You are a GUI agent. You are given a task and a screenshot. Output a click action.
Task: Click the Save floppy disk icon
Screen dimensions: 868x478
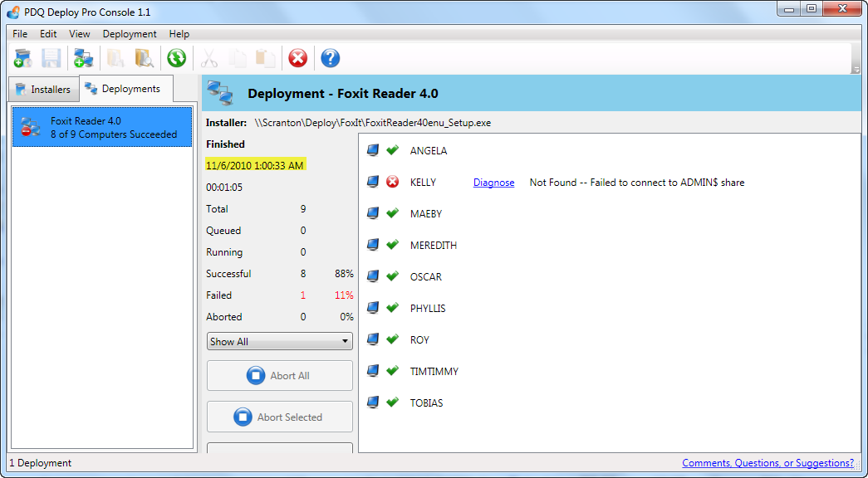[x=51, y=58]
